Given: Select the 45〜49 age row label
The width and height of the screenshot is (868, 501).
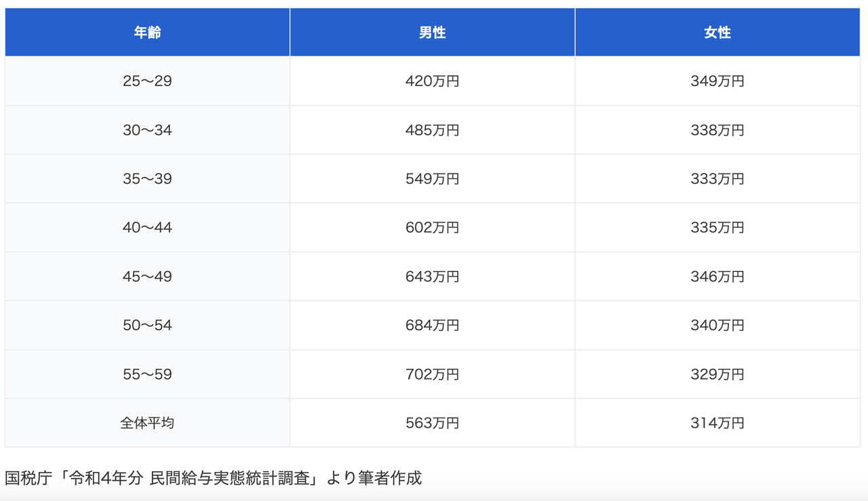Looking at the screenshot, I should 146,276.
